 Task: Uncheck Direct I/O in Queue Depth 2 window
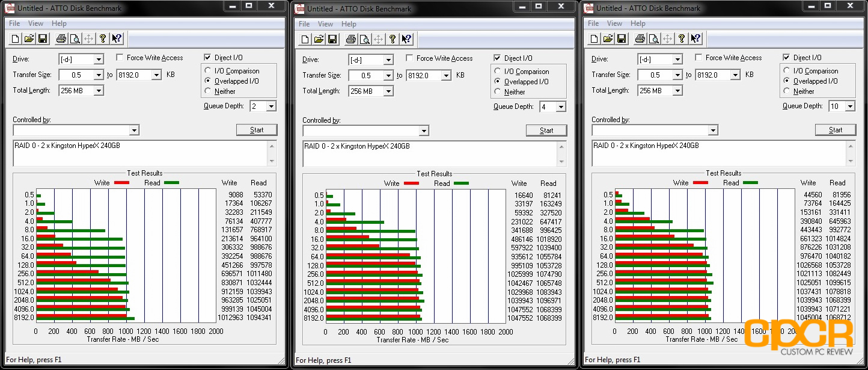click(x=208, y=58)
